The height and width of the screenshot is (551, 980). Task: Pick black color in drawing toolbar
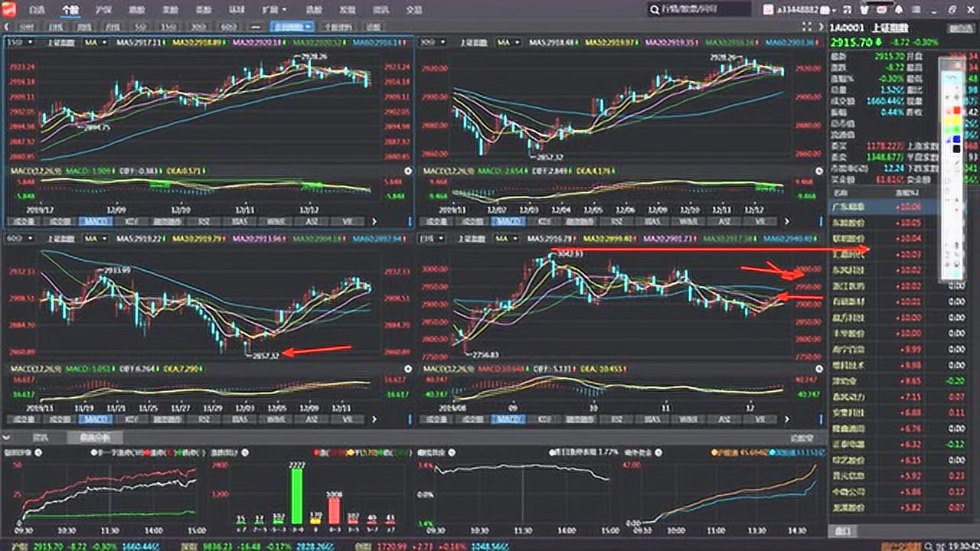point(957,148)
